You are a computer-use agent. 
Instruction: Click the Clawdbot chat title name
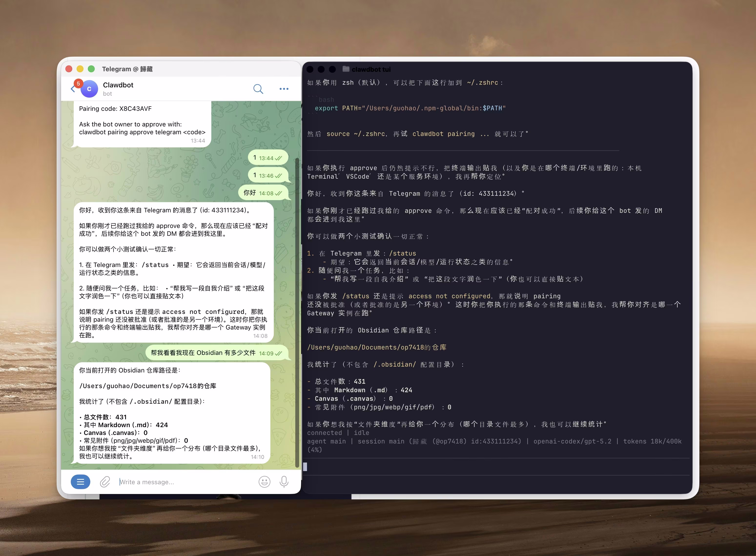118,85
